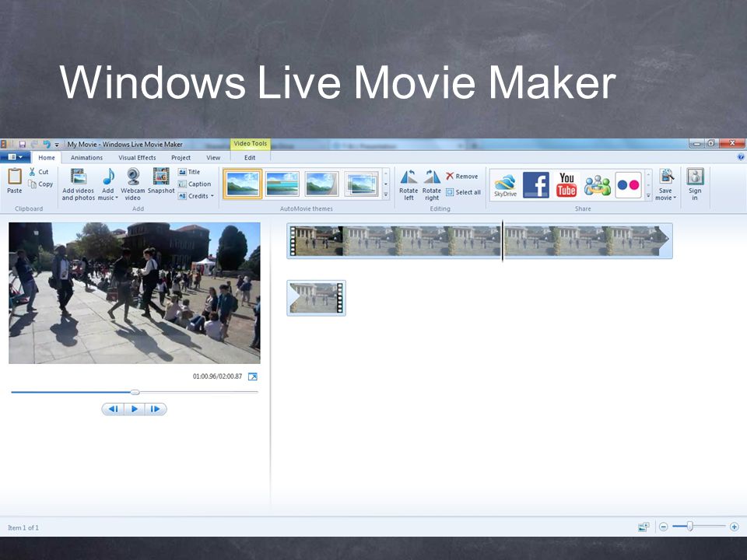Click the Save movie icon
Screen dimensions: 747x560
pos(666,177)
